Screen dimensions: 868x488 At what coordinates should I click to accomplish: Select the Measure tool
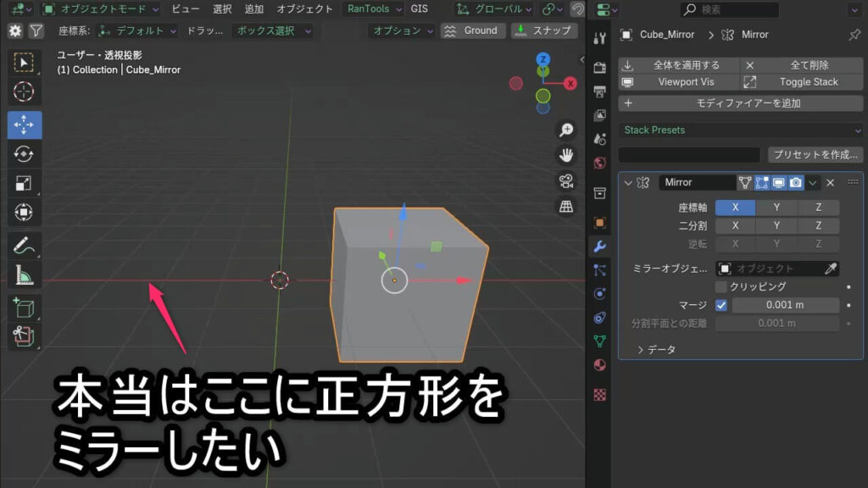pos(25,274)
